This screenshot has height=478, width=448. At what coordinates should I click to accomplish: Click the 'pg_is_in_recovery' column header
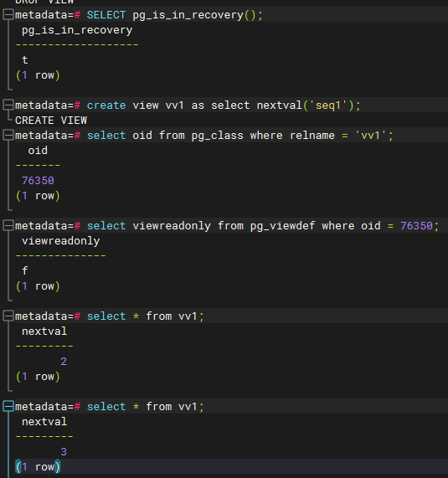click(x=77, y=30)
